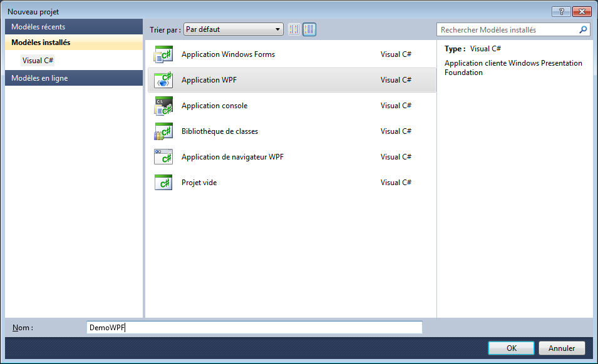The height and width of the screenshot is (364, 598).
Task: Switch to small icons view
Action: (x=294, y=29)
